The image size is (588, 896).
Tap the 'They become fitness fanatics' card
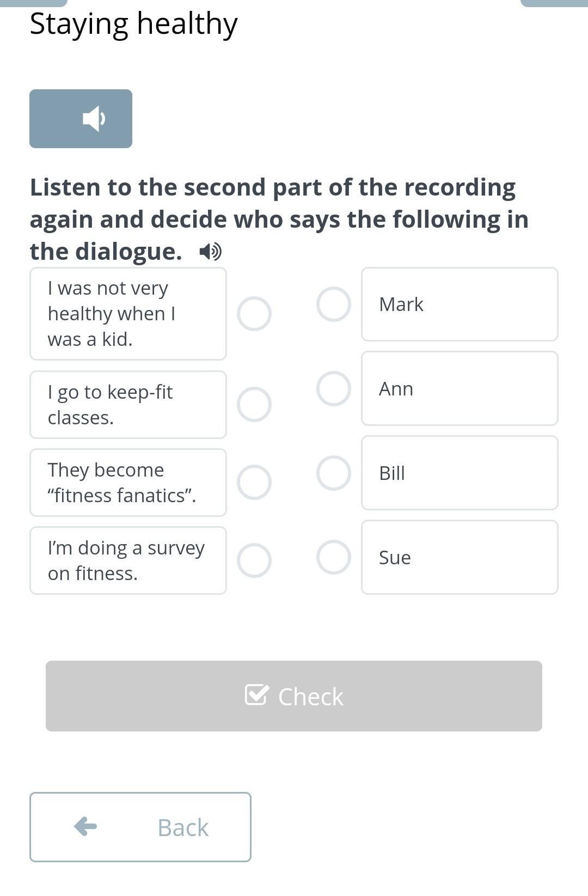[x=128, y=483]
